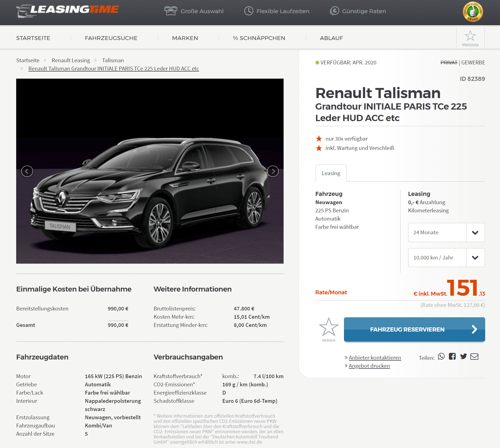This screenshot has height=448, width=500.
Task: Go to STARTSEITE menu item
Action: (x=33, y=38)
